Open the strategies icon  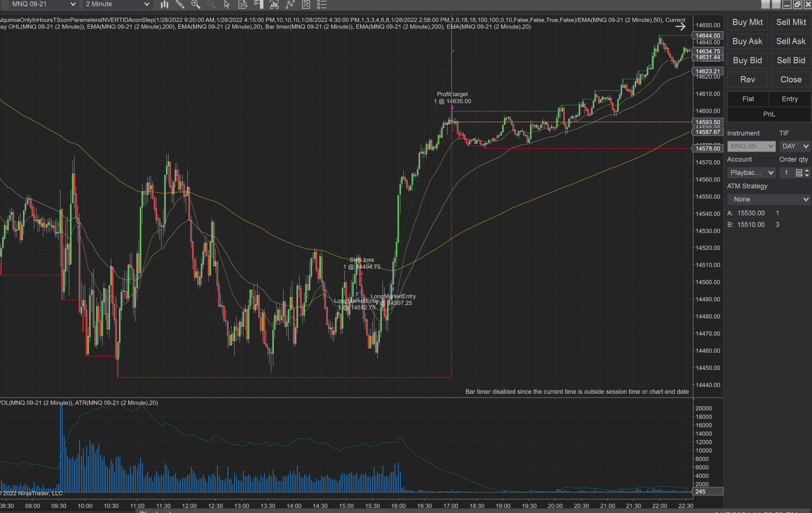(x=306, y=4)
